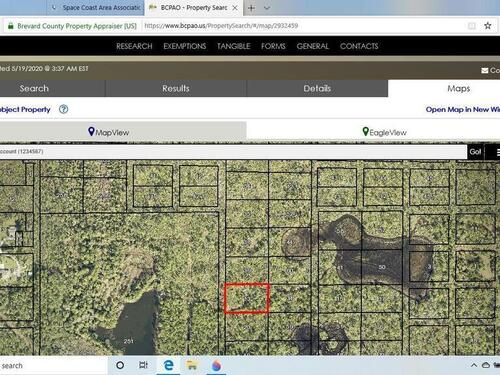This screenshot has height=375, width=500.
Task: Switch to the Results tab
Action: coord(176,88)
